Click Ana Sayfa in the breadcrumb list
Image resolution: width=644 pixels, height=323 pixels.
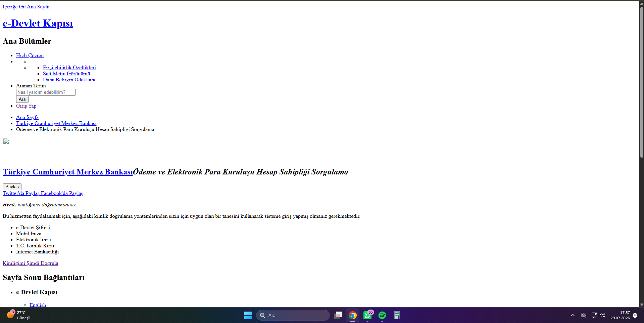(x=27, y=117)
